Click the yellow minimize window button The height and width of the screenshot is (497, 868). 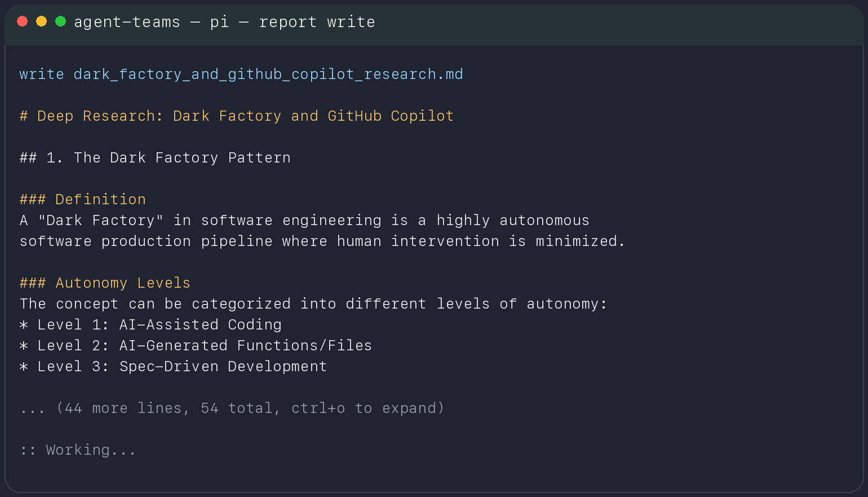[41, 21]
